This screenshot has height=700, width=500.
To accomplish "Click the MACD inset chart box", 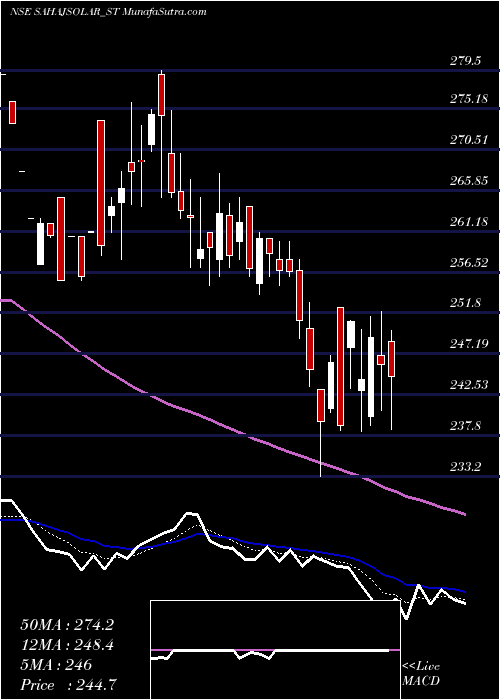I will tap(275, 650).
